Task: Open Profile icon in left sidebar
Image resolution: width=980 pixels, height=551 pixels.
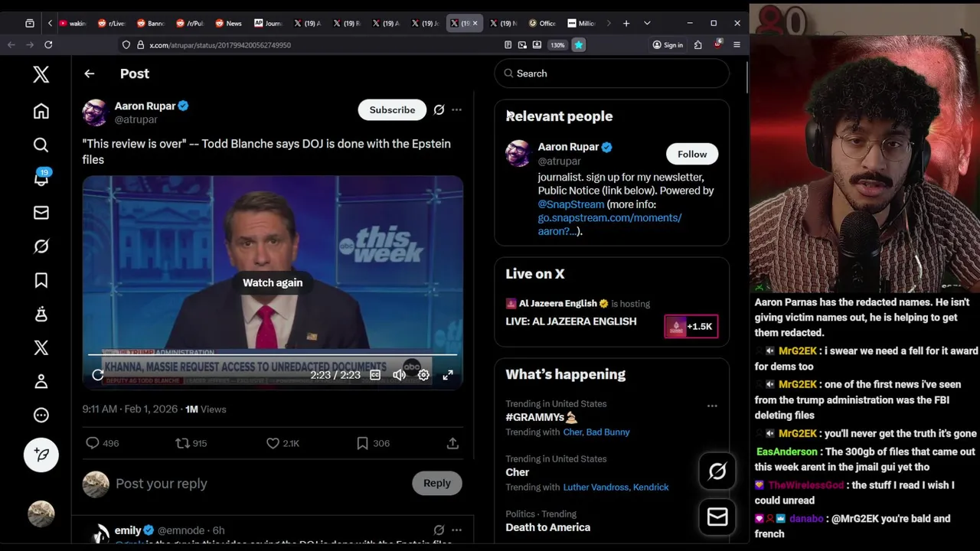Action: (x=41, y=381)
